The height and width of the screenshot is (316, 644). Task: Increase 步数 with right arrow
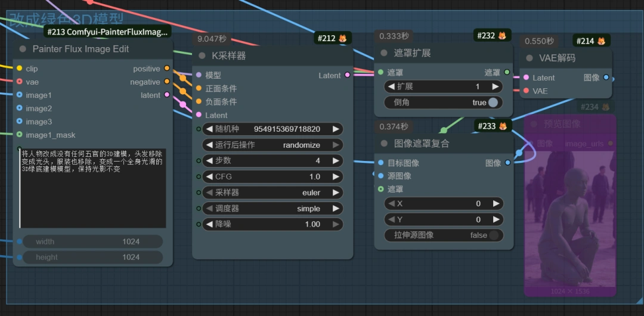tap(336, 160)
